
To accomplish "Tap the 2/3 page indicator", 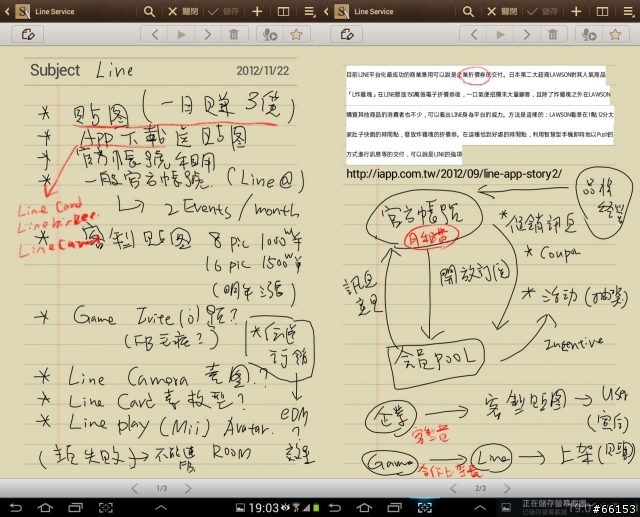I will click(x=480, y=488).
